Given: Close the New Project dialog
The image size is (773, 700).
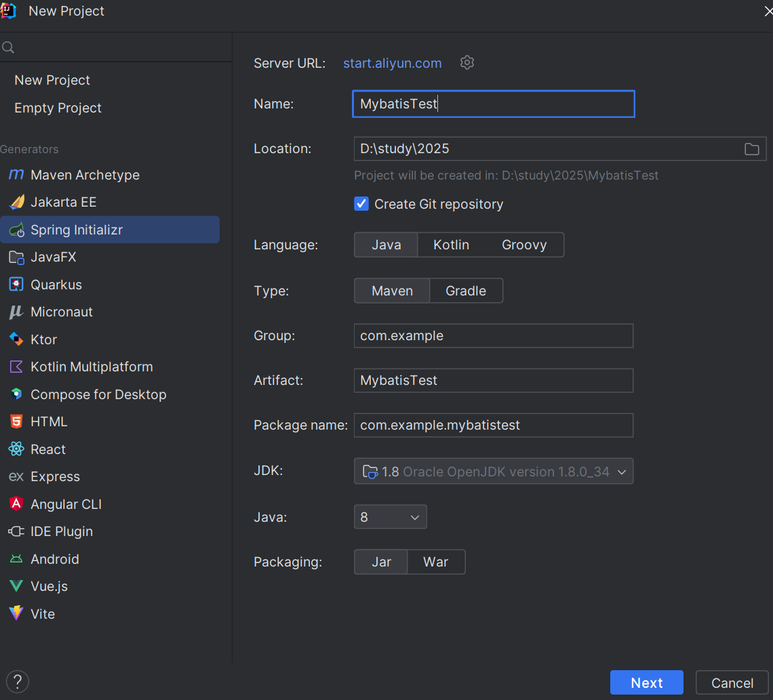Looking at the screenshot, I should tap(768, 11).
